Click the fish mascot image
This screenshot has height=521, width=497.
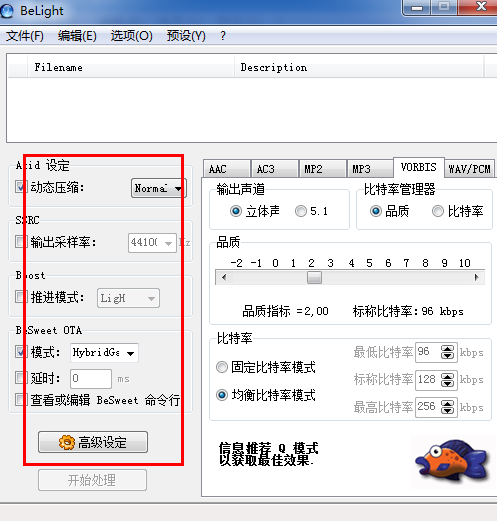tap(451, 462)
